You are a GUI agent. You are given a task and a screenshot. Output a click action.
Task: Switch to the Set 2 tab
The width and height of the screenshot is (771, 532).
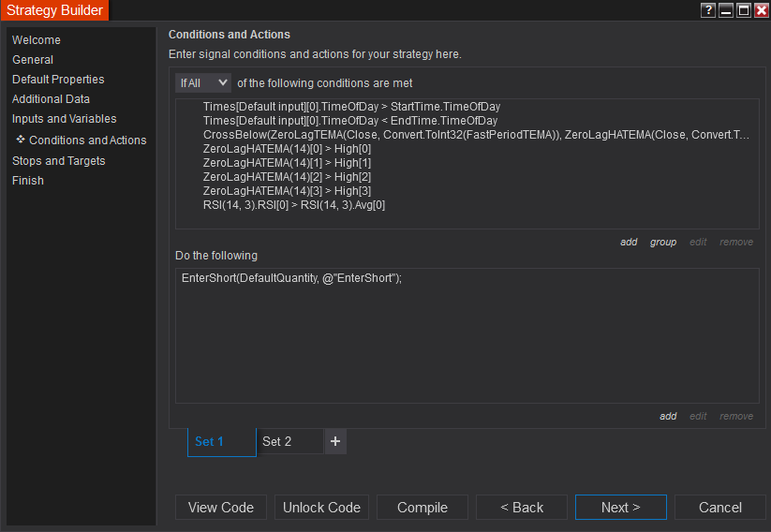(x=277, y=441)
